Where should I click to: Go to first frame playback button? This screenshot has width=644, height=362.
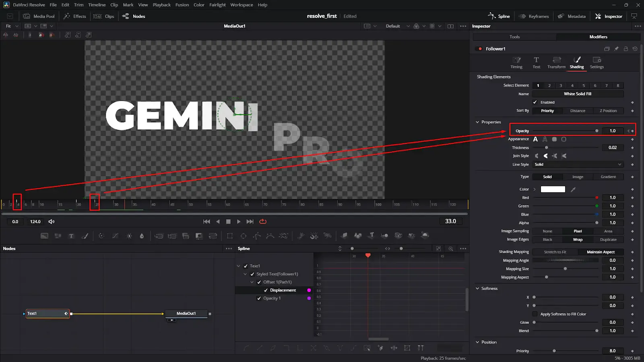pyautogui.click(x=206, y=222)
